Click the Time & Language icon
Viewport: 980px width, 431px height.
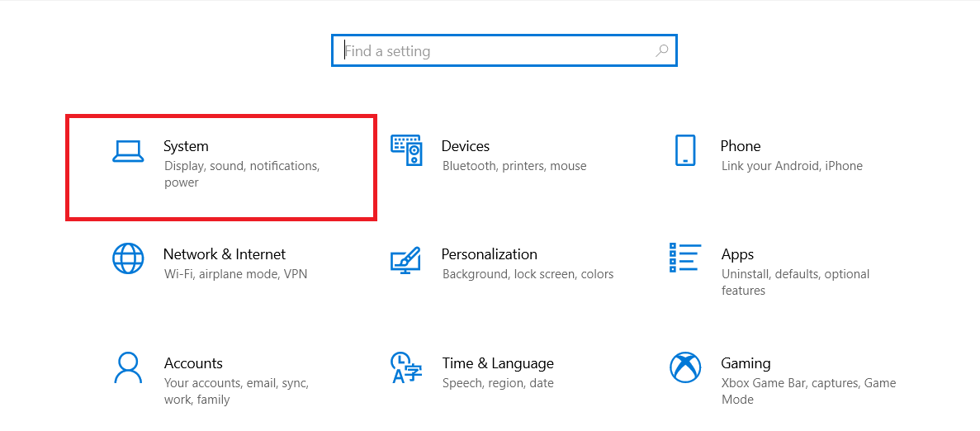pos(406,367)
